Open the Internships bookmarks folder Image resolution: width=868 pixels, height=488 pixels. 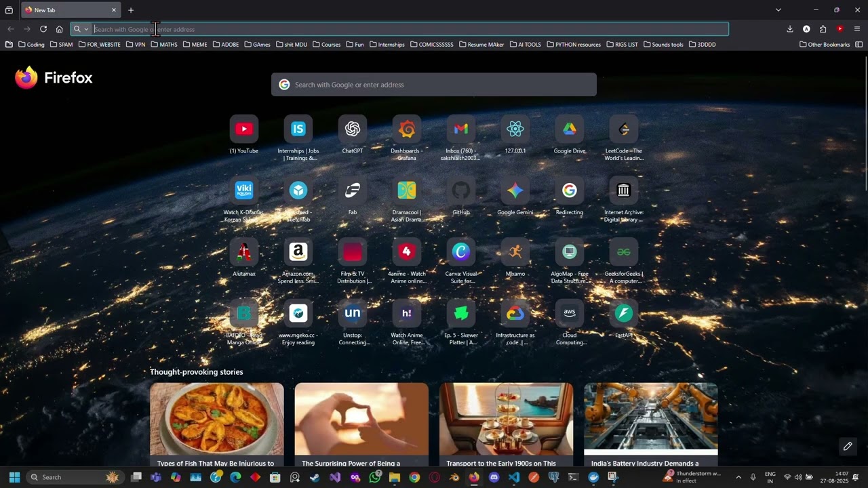387,45
